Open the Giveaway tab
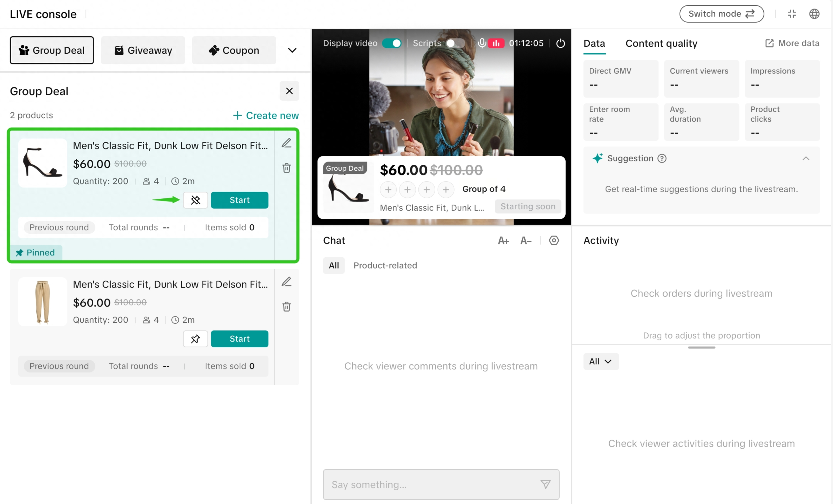The image size is (833, 504). 143,50
